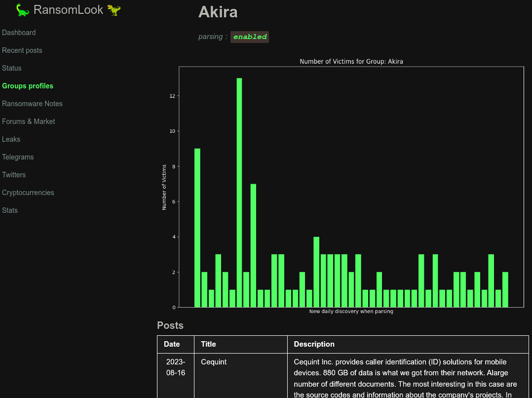Click the y-axis tick label 6
532x398 pixels.
[174, 202]
